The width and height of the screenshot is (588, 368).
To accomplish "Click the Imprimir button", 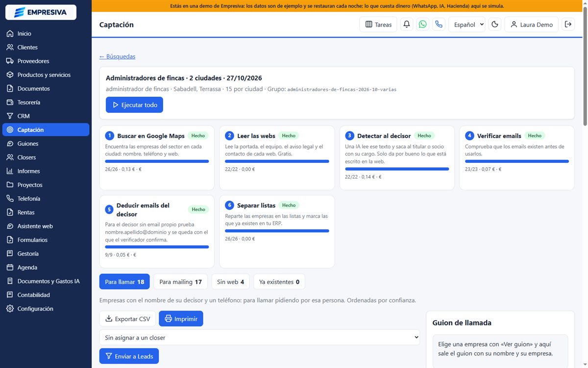I will pos(181,319).
